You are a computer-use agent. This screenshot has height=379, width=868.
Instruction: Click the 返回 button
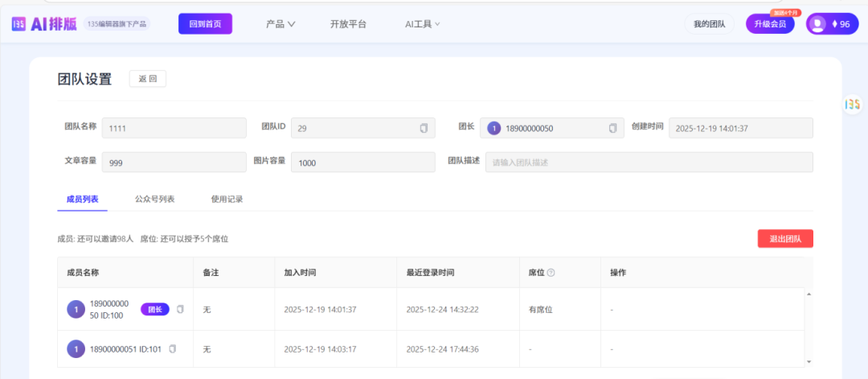pos(147,79)
